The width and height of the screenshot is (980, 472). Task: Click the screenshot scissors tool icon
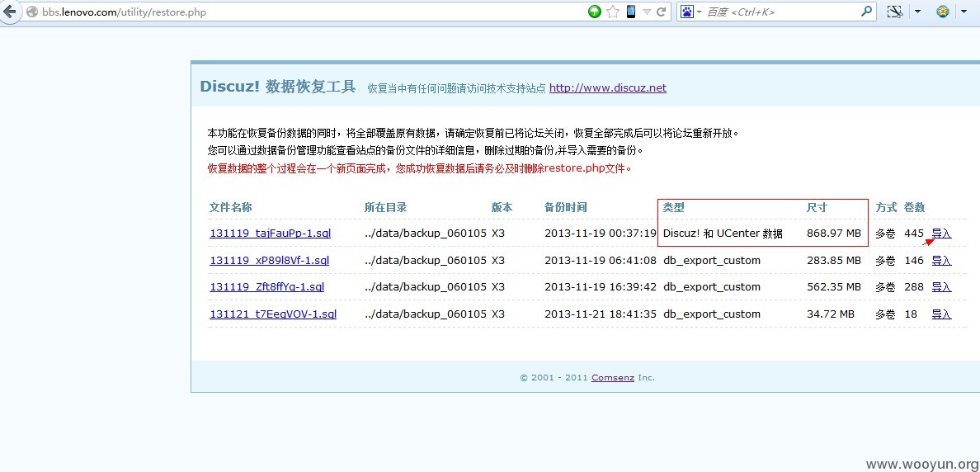pyautogui.click(x=896, y=12)
